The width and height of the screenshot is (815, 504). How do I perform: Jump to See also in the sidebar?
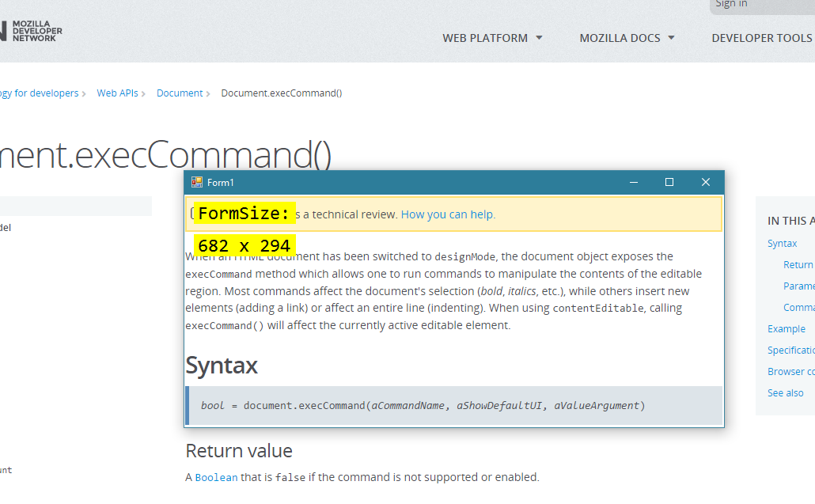coord(786,392)
